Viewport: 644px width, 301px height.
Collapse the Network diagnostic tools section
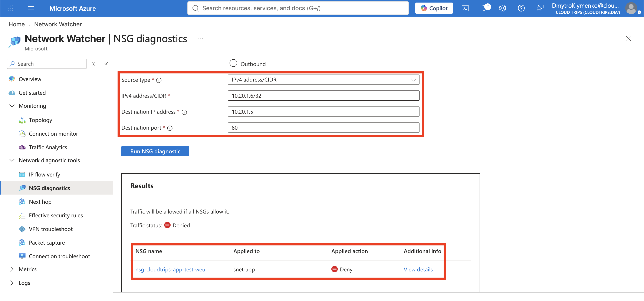(x=12, y=160)
